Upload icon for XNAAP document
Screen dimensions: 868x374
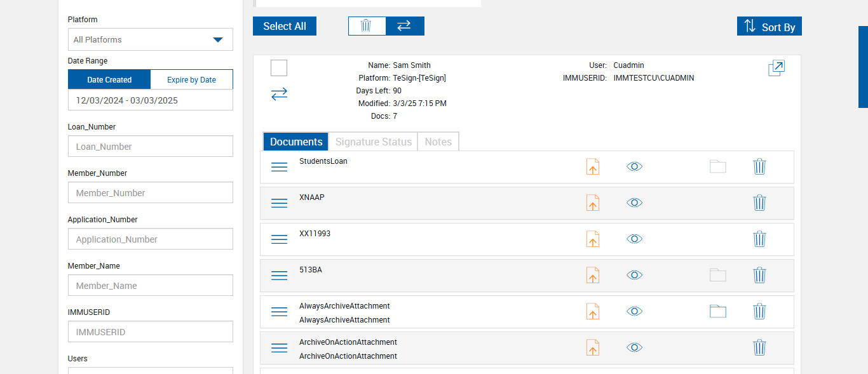pyautogui.click(x=592, y=203)
